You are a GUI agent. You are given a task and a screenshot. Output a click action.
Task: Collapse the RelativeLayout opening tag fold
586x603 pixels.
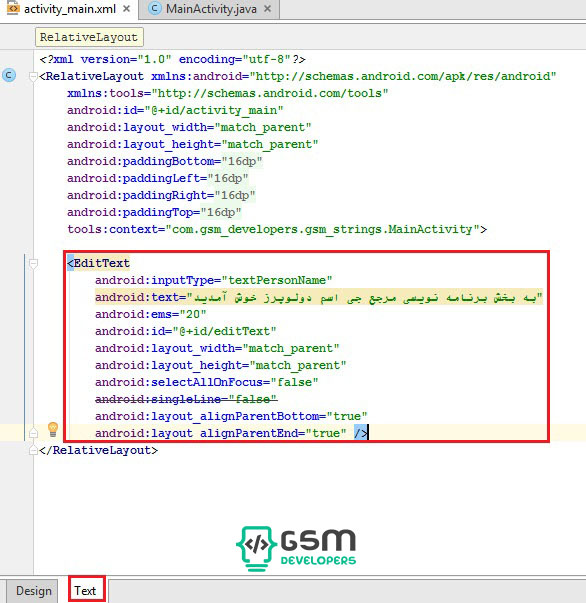click(x=33, y=76)
